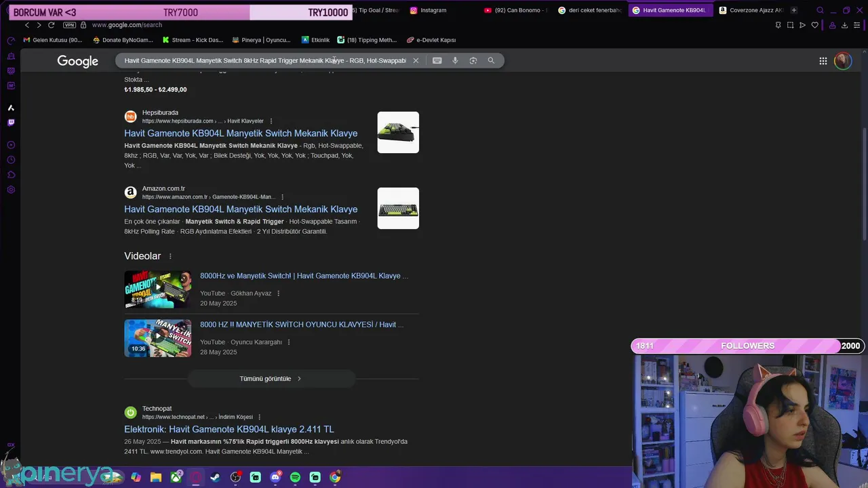
Task: Open Technopat Elektronik Havit klavye 2.411 TL
Action: (229, 429)
